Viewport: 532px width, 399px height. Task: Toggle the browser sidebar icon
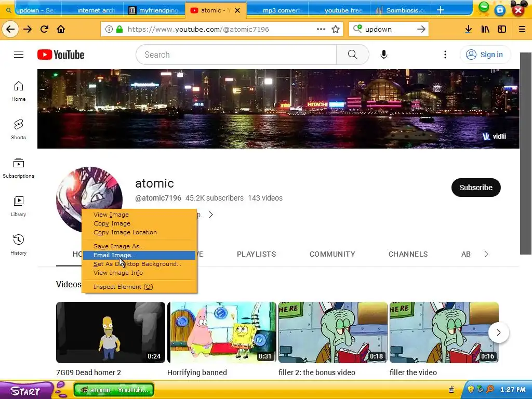pos(502,29)
